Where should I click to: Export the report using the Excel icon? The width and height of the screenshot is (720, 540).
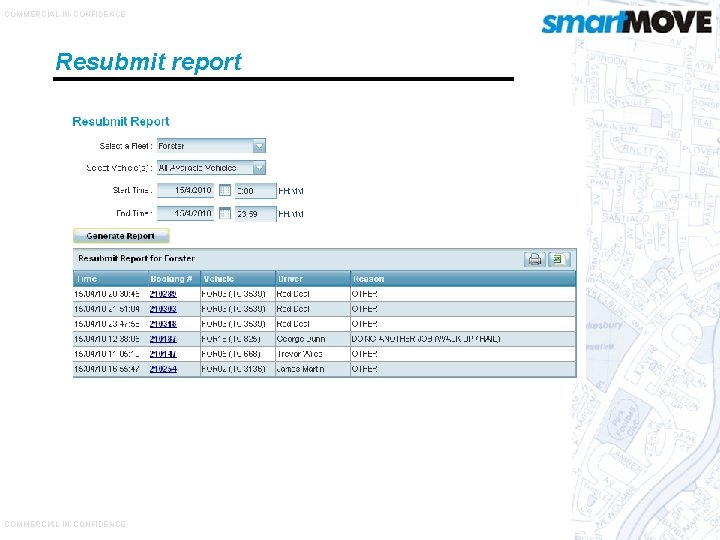click(559, 259)
